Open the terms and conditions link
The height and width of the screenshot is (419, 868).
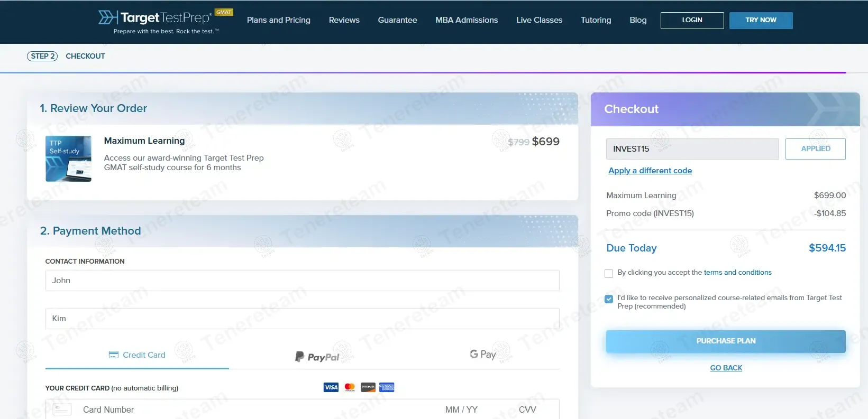737,273
